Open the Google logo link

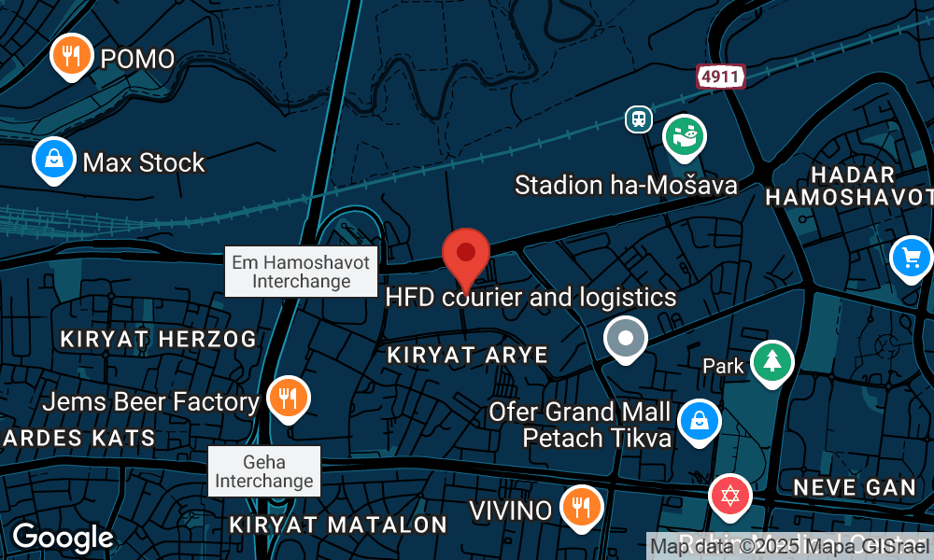(64, 538)
